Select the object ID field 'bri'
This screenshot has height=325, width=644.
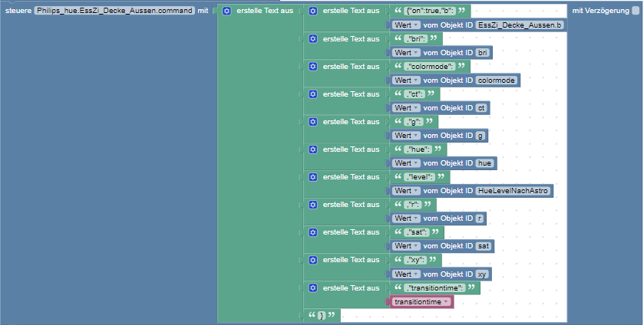[483, 53]
